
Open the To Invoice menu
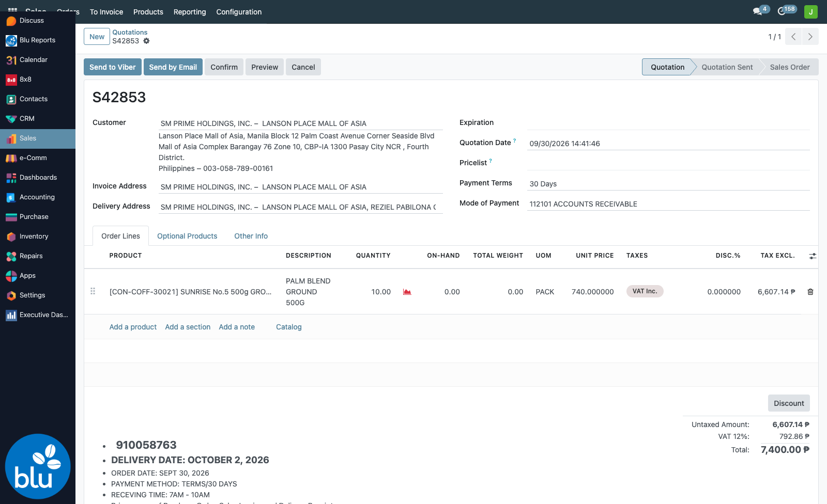pyautogui.click(x=106, y=12)
